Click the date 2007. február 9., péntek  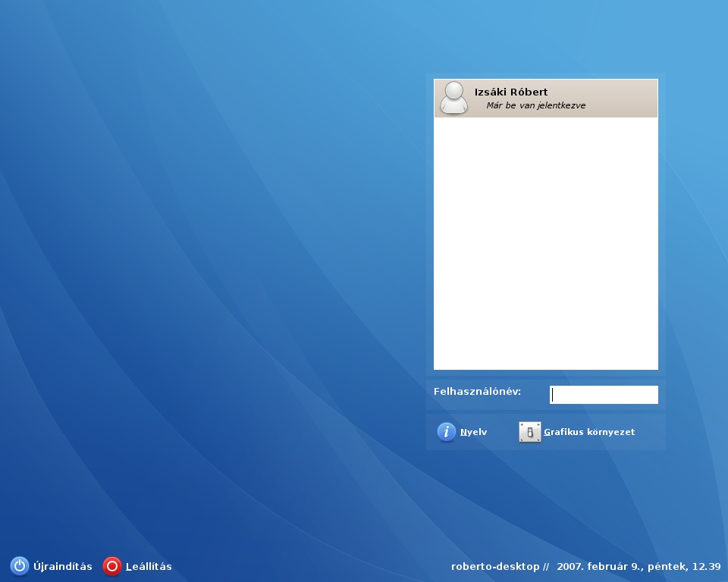(622, 566)
